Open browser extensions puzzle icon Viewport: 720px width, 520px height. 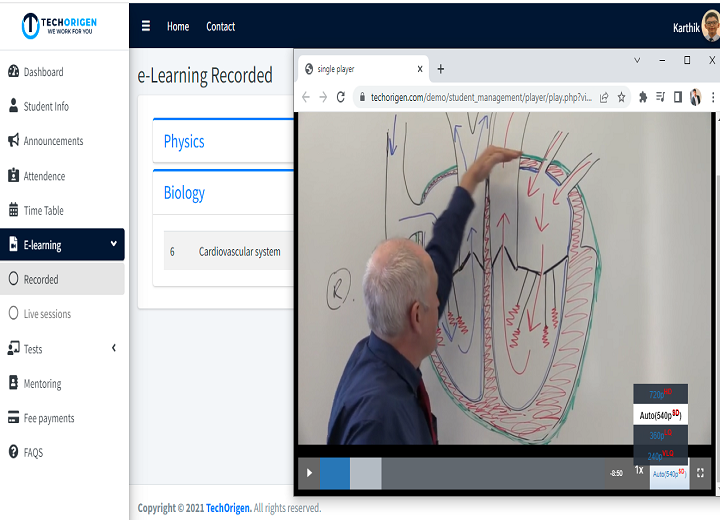pos(643,97)
